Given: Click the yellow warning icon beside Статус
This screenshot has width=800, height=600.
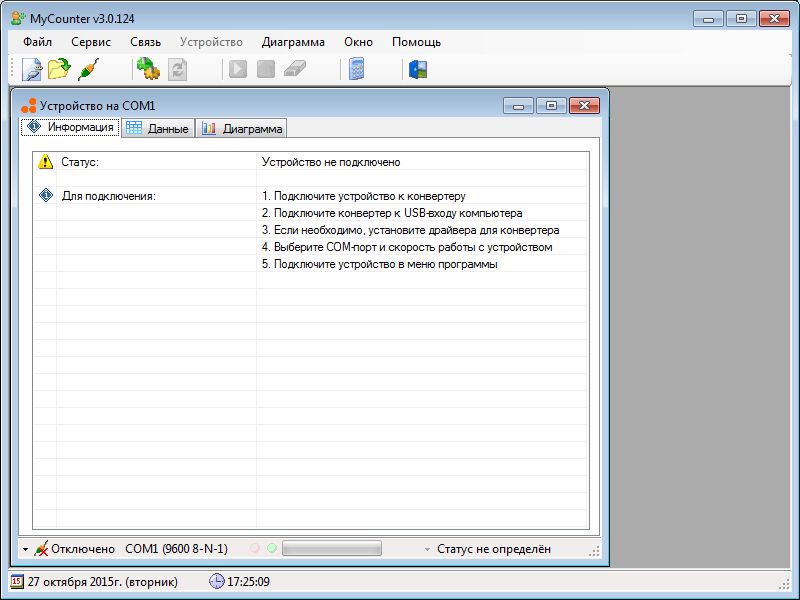Looking at the screenshot, I should point(45,162).
